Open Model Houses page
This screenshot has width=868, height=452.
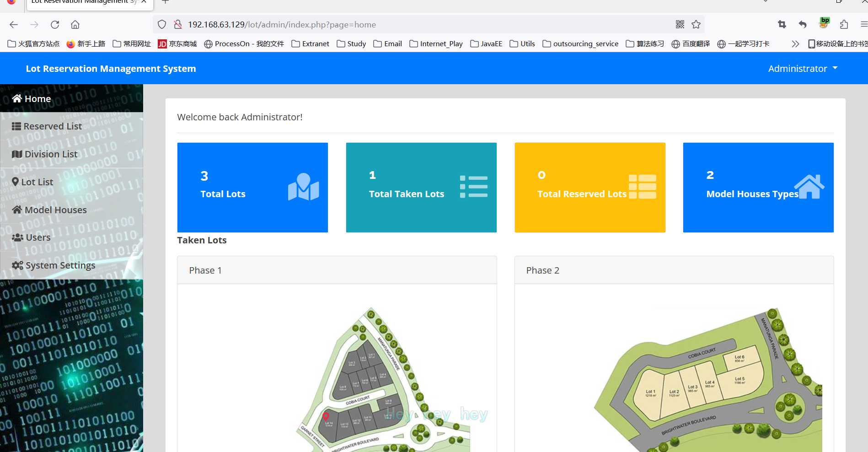click(71, 210)
